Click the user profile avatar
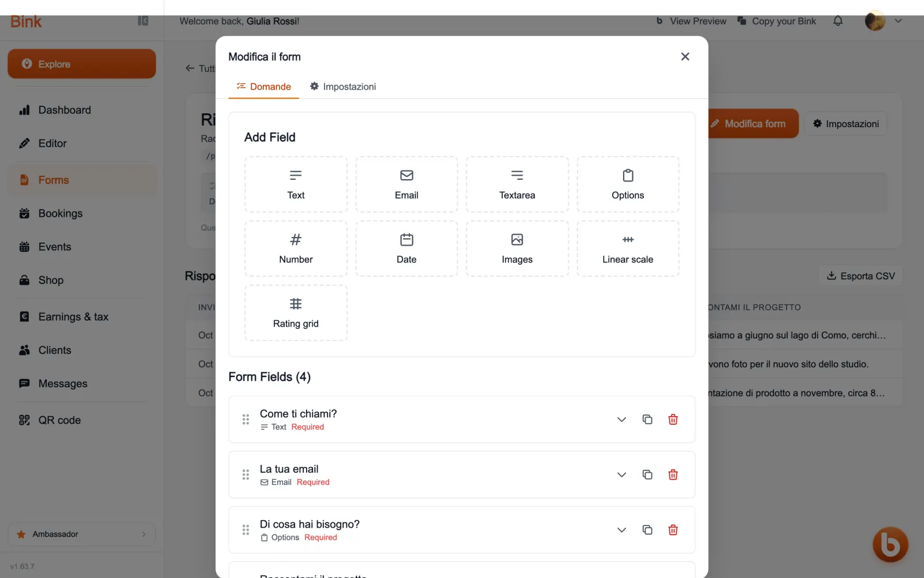The image size is (924, 578). [875, 21]
